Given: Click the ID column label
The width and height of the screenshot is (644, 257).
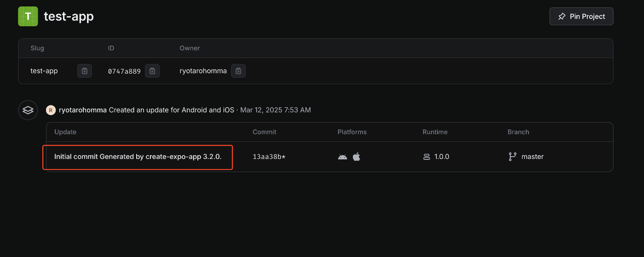Looking at the screenshot, I should pos(111,48).
